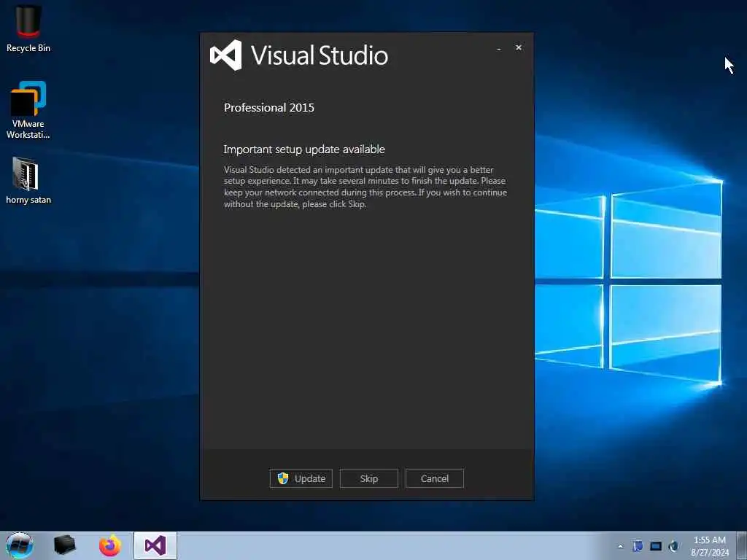Show hidden system tray icons arrow
The width and height of the screenshot is (747, 560).
tap(620, 546)
